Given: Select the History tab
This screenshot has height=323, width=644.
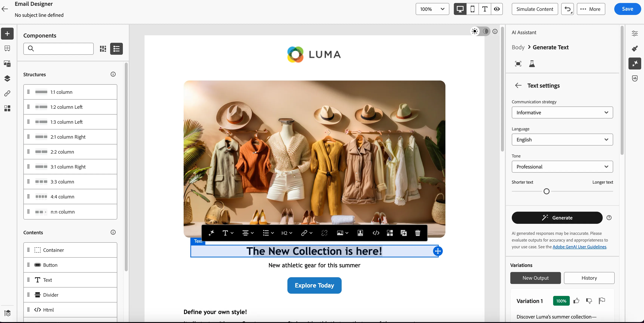Looking at the screenshot, I should 589,278.
